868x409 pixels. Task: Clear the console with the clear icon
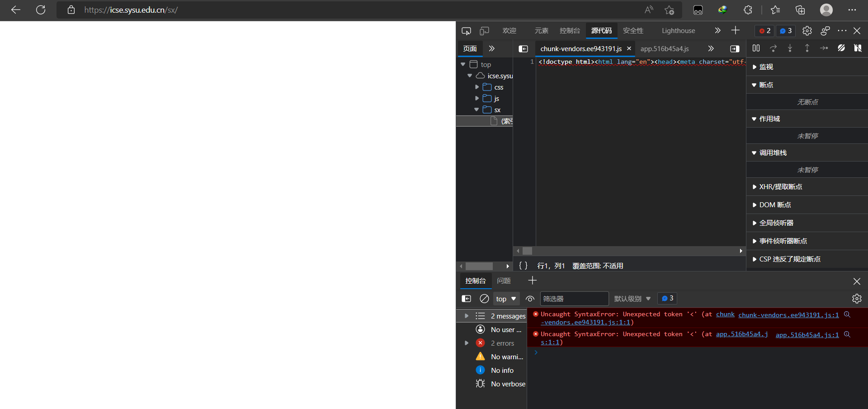pos(484,299)
